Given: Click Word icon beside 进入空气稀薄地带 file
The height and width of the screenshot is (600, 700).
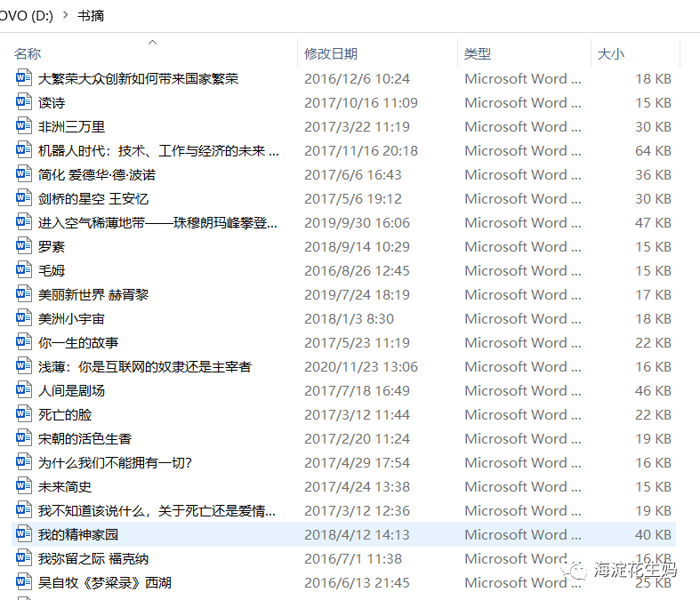Looking at the screenshot, I should 24,222.
